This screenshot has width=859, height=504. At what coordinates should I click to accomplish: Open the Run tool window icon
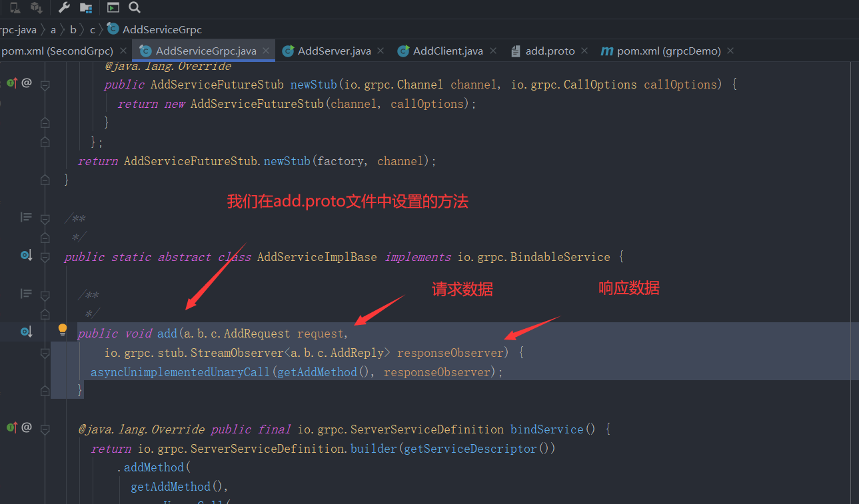point(112,7)
